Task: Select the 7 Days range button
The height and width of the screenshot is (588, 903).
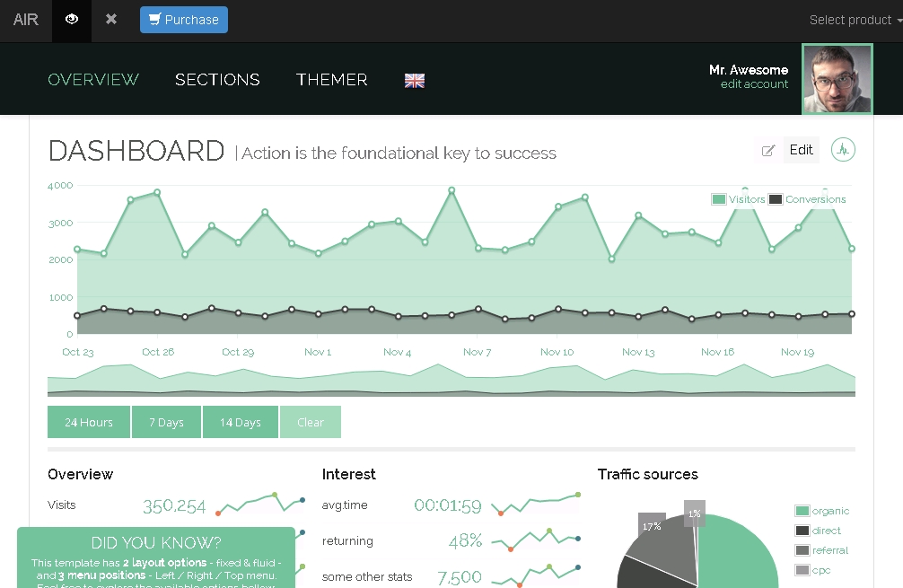Action: click(x=166, y=423)
